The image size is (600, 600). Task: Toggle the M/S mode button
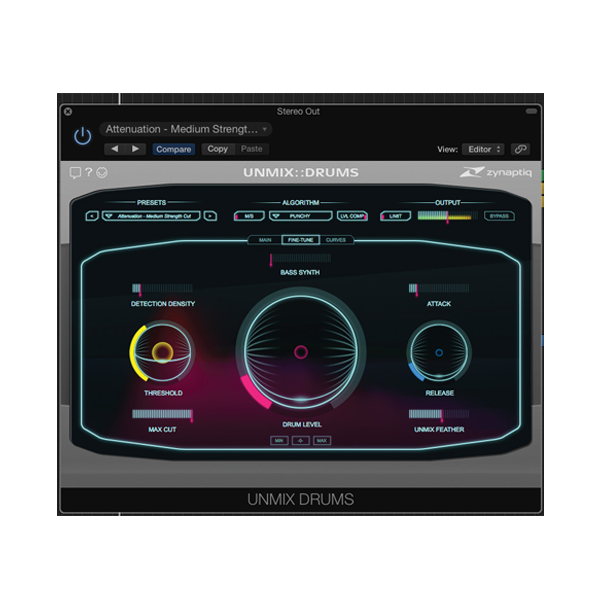coord(249,216)
